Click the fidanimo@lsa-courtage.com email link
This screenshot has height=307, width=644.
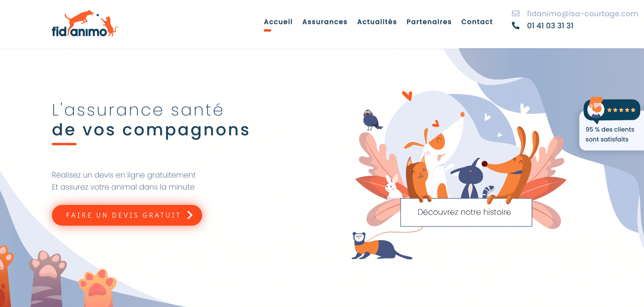(582, 14)
